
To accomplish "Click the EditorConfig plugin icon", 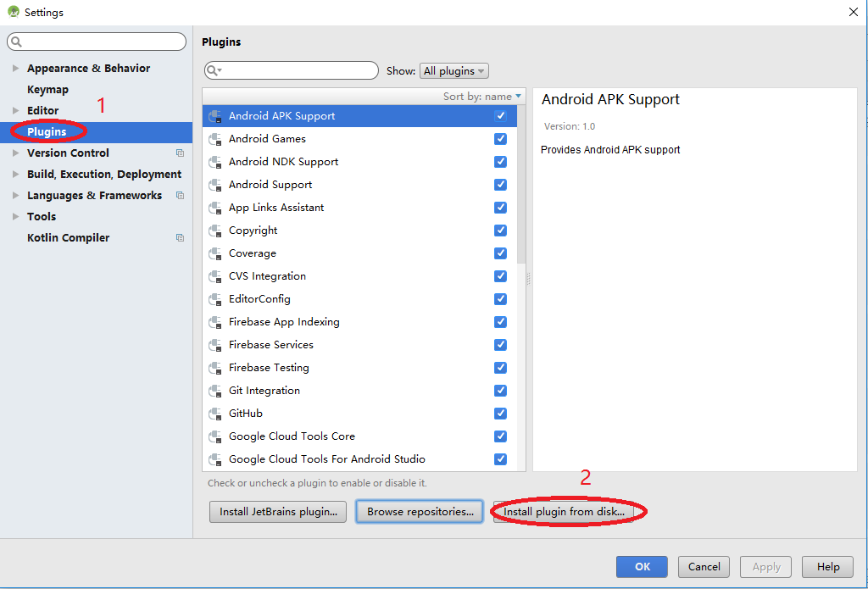I will pos(214,299).
